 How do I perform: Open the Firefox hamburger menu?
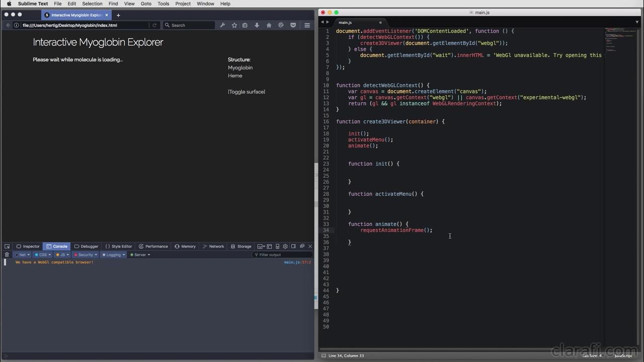click(307, 25)
